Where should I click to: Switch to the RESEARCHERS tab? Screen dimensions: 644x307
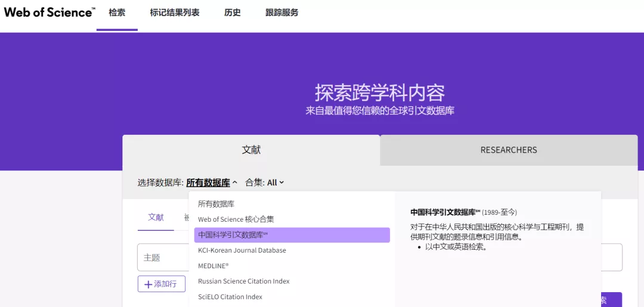point(509,150)
